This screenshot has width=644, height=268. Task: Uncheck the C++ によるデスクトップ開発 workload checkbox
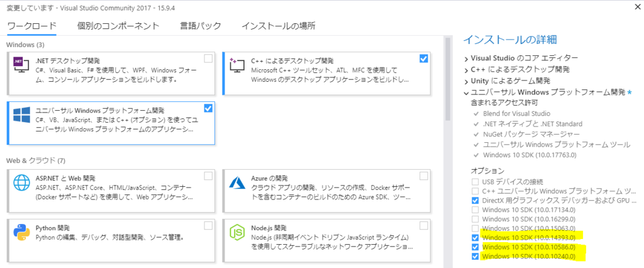pos(423,59)
